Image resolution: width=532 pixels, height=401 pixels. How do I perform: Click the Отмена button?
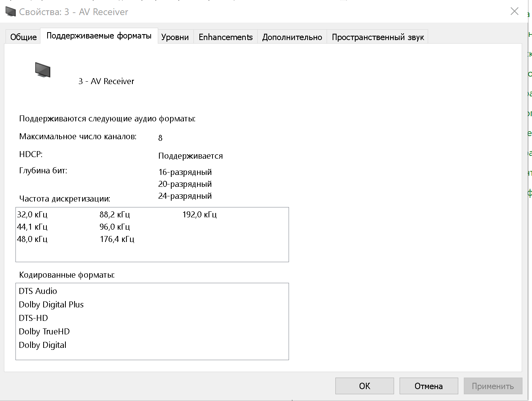pyautogui.click(x=428, y=386)
